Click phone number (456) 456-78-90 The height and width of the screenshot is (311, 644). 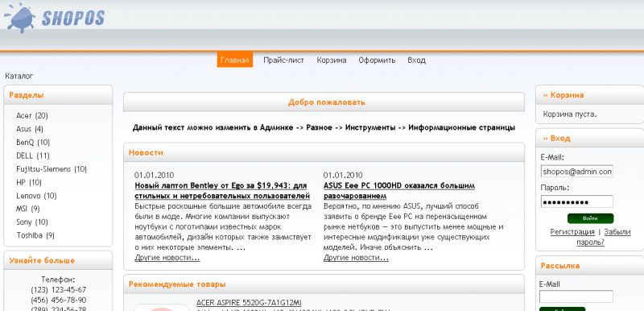(x=58, y=300)
